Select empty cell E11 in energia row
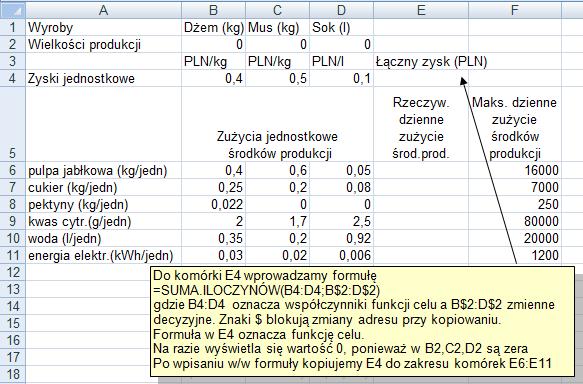The width and height of the screenshot is (583, 384). pos(421,255)
